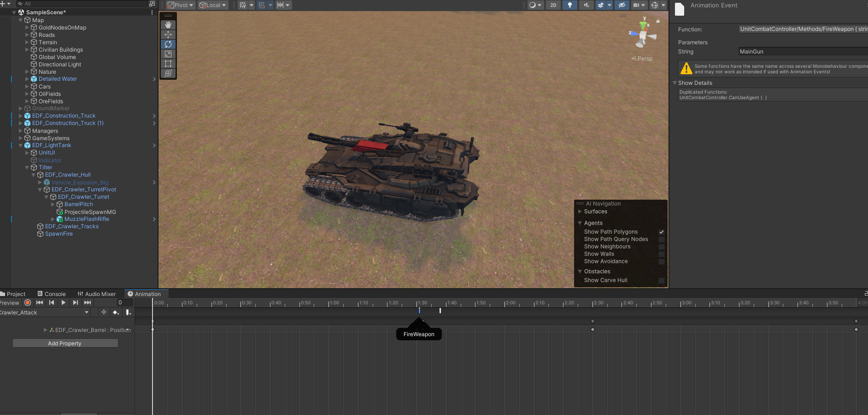
Task: Toggle scene lighting bulb button
Action: [x=570, y=5]
